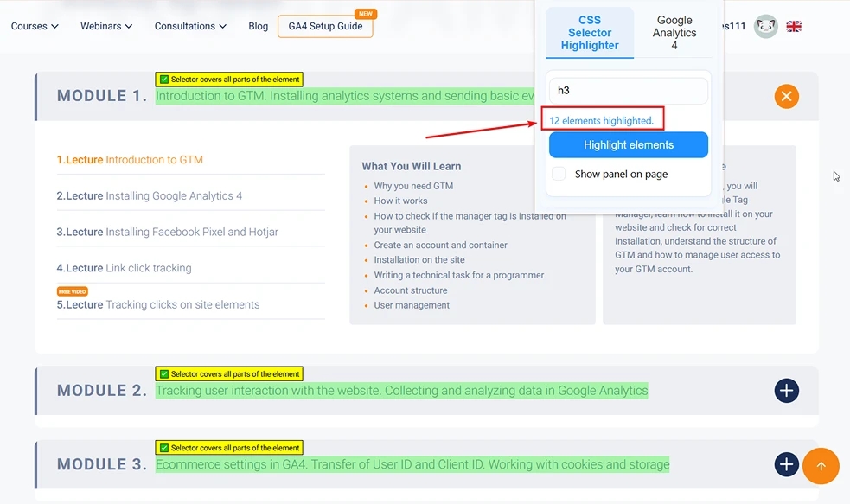
Task: Click the selector-coverage label above Module 2
Action: coord(229,374)
